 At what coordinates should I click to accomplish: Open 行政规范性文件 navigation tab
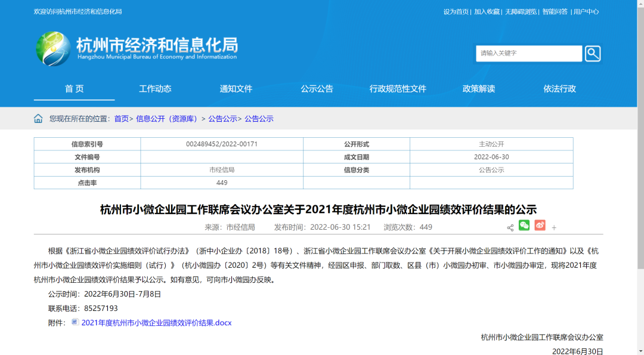point(398,89)
